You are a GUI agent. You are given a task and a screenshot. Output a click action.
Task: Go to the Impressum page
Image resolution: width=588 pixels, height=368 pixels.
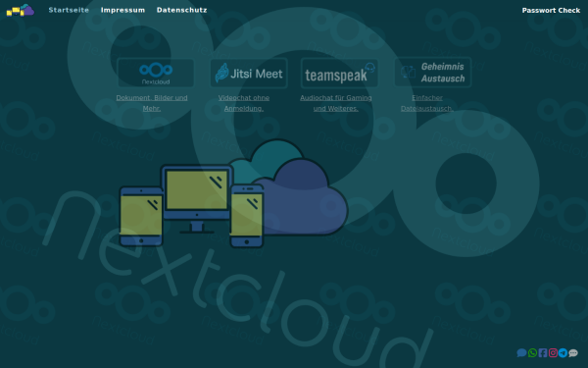click(x=122, y=10)
